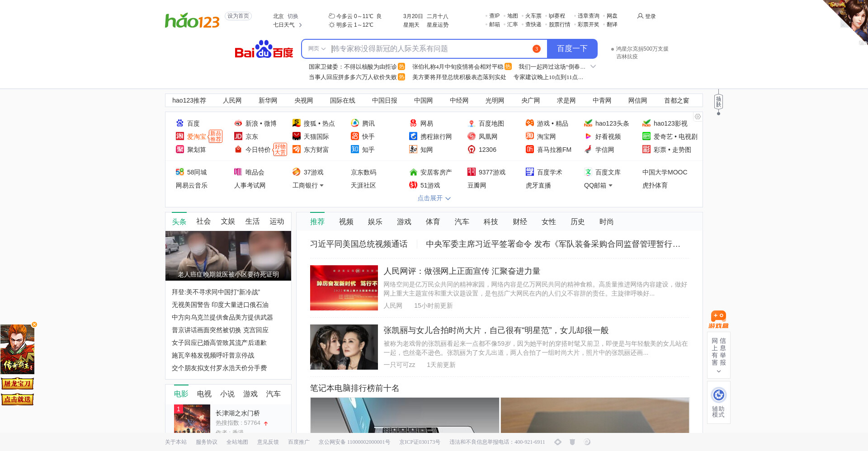868x451 pixels.
Task: Switch to the 时尚 feed tab
Action: coord(607,221)
